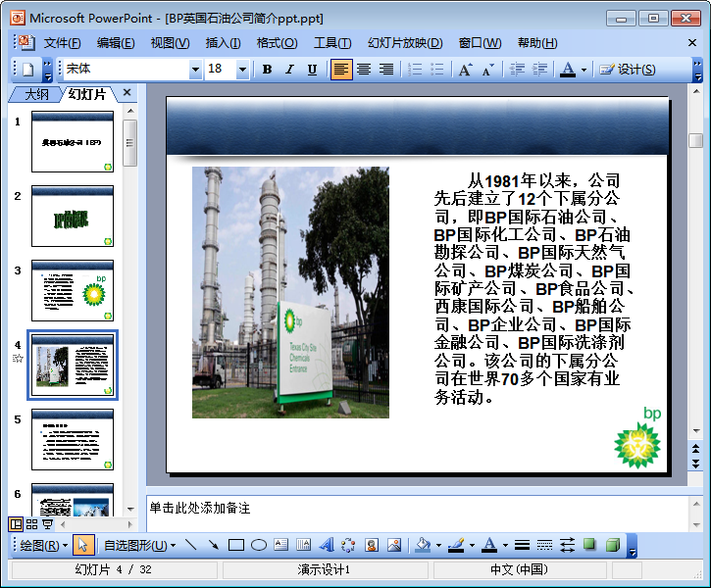Click the Insert Picture icon
Viewport: 711px width, 588px height.
click(x=394, y=546)
